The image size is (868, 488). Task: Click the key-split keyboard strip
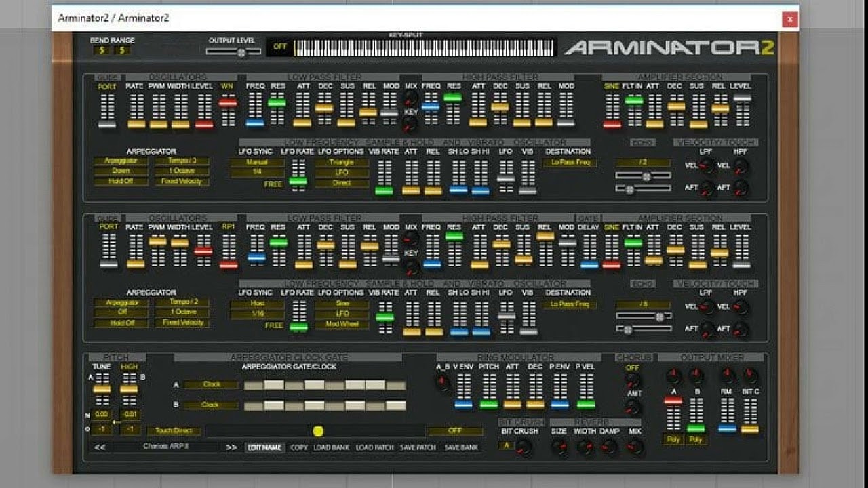click(x=425, y=47)
